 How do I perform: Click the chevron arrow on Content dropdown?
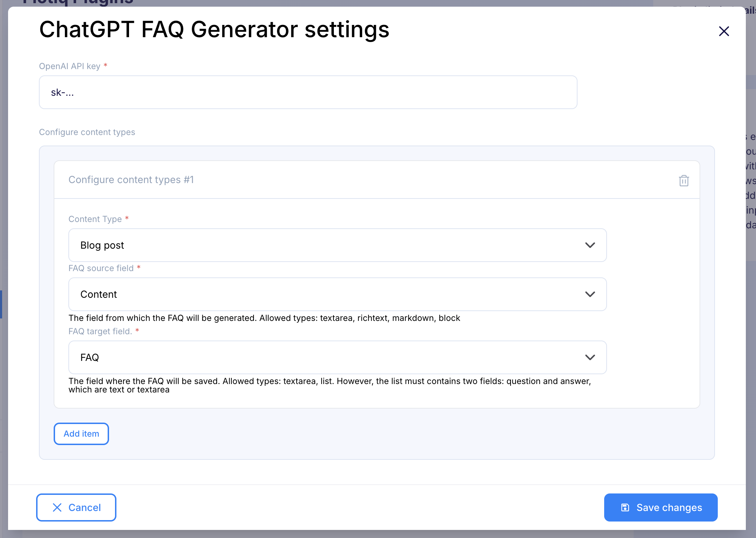click(x=590, y=294)
